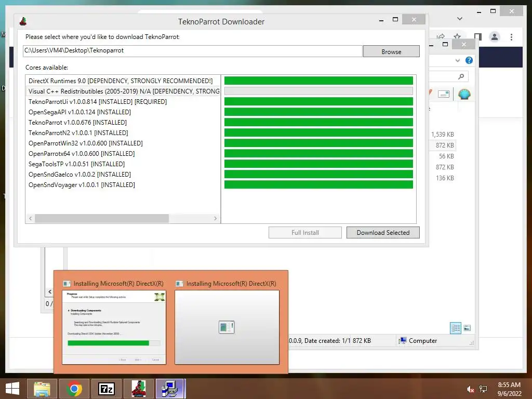This screenshot has height=399, width=532.
Task: Select Visual C++ Redistributables entry
Action: (123, 91)
